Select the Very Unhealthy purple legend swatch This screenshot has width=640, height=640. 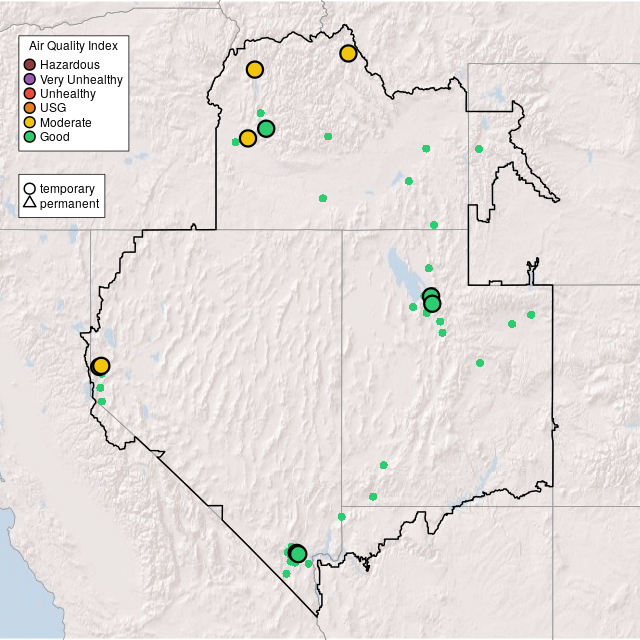pos(31,79)
